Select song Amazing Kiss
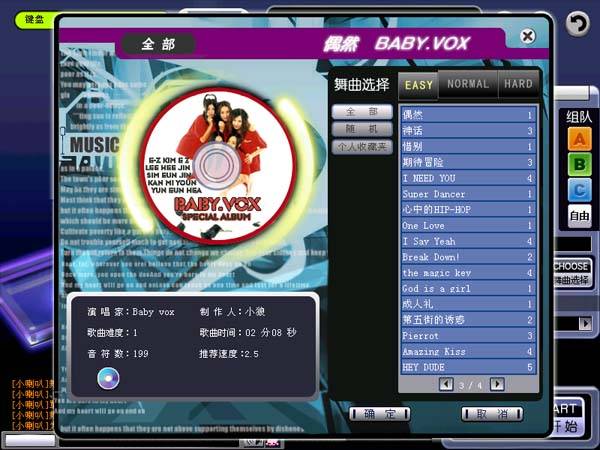 pos(468,351)
